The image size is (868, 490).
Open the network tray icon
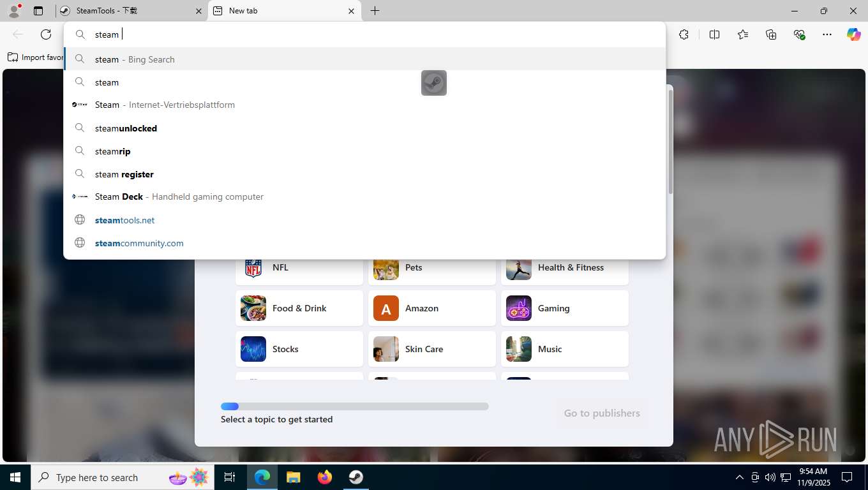click(786, 477)
